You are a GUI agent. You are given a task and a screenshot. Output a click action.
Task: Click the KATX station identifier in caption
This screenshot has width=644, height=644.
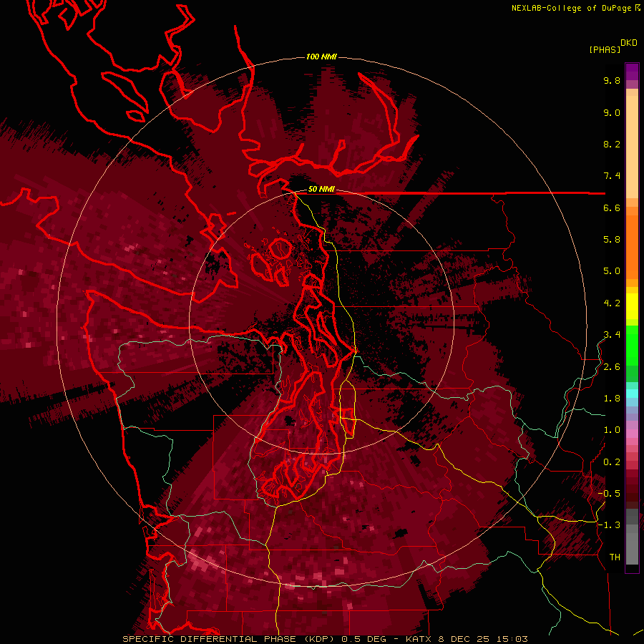[x=419, y=639]
